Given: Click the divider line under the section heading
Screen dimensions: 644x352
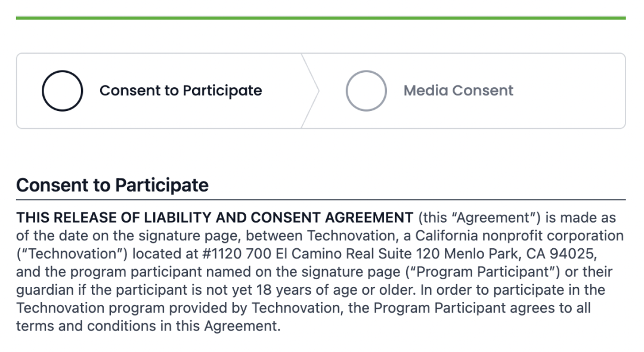Looking at the screenshot, I should pyautogui.click(x=321, y=200).
